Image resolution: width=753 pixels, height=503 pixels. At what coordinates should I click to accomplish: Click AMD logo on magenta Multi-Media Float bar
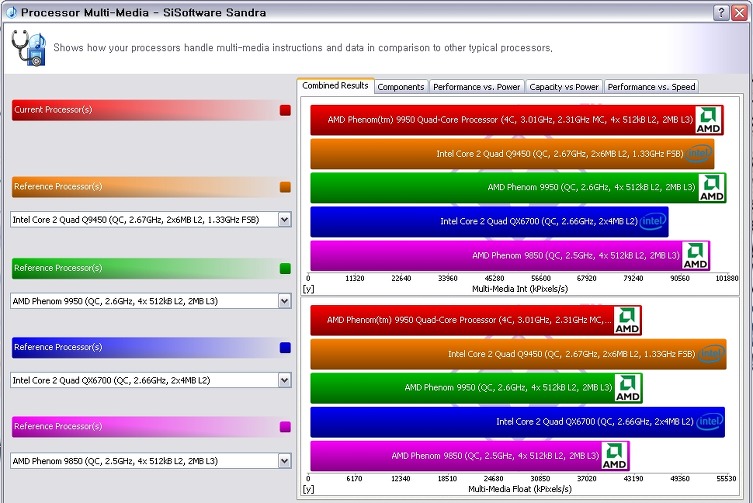(x=614, y=456)
